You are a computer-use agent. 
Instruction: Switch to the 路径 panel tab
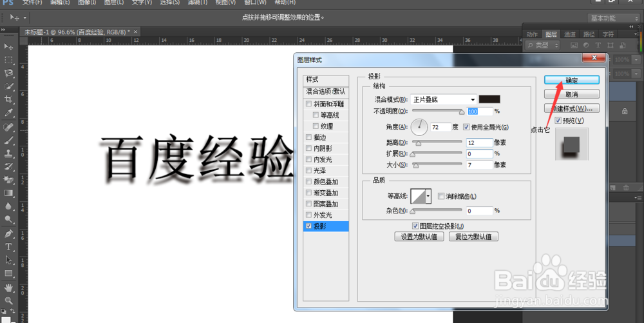point(589,34)
